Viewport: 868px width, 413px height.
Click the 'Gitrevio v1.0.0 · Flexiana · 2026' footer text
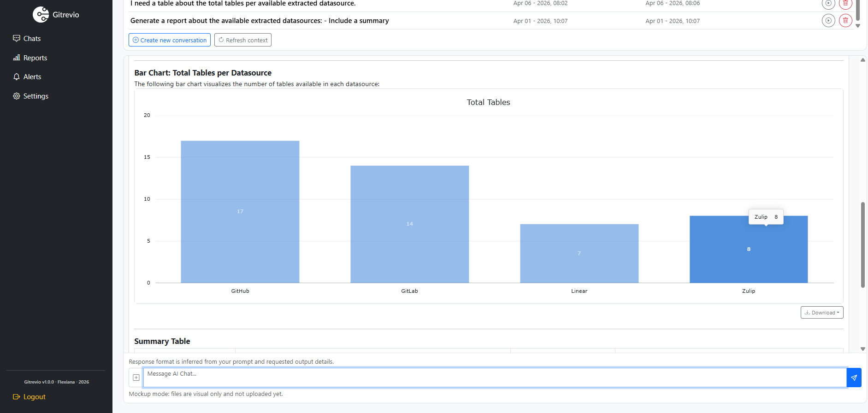click(x=57, y=382)
